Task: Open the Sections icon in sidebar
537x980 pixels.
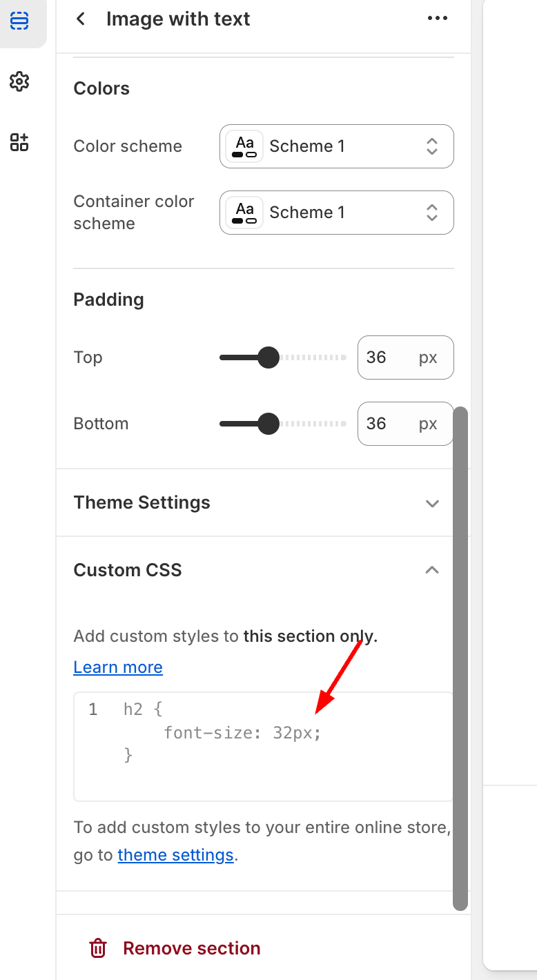Action: (19, 21)
